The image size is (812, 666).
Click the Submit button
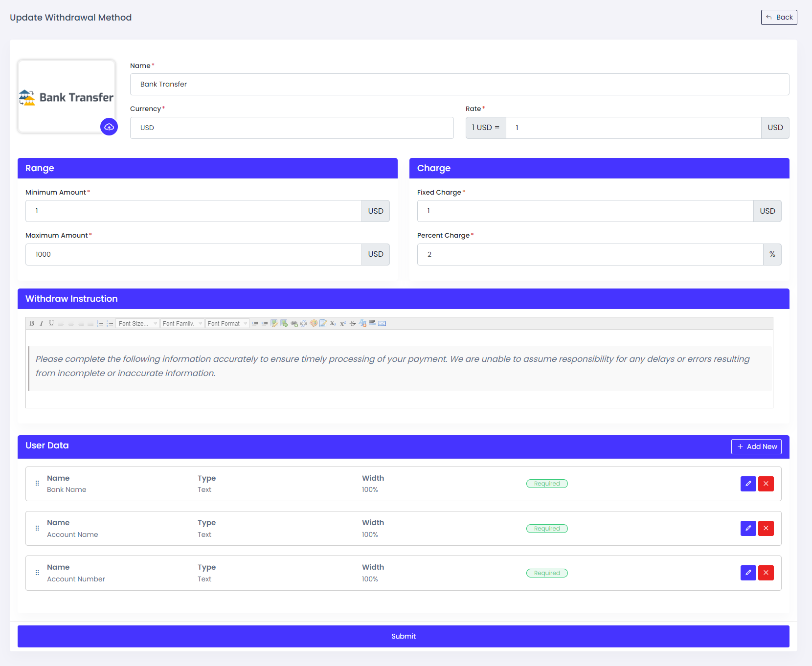click(403, 636)
